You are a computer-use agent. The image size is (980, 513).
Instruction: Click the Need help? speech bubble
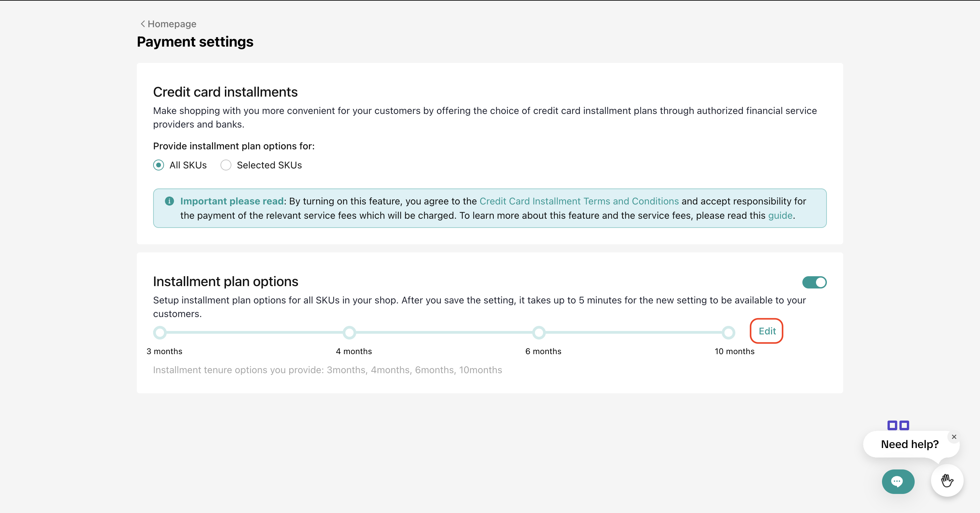click(x=909, y=444)
